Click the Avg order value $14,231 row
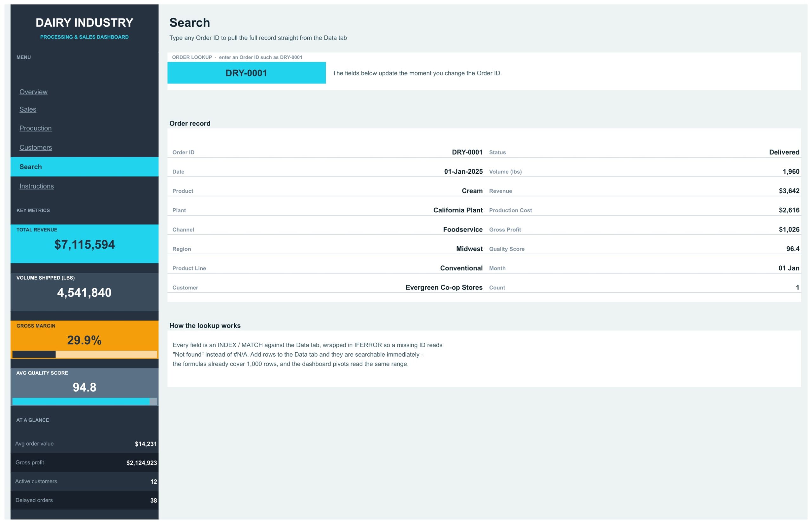 pyautogui.click(x=84, y=444)
